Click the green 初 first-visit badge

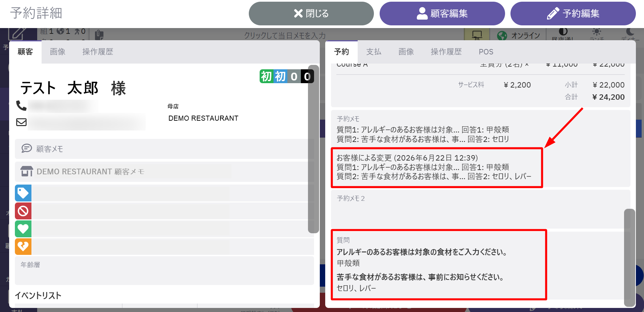pos(266,76)
